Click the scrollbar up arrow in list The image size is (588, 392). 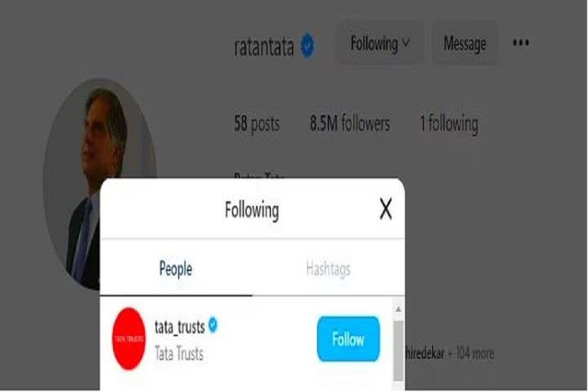point(398,309)
